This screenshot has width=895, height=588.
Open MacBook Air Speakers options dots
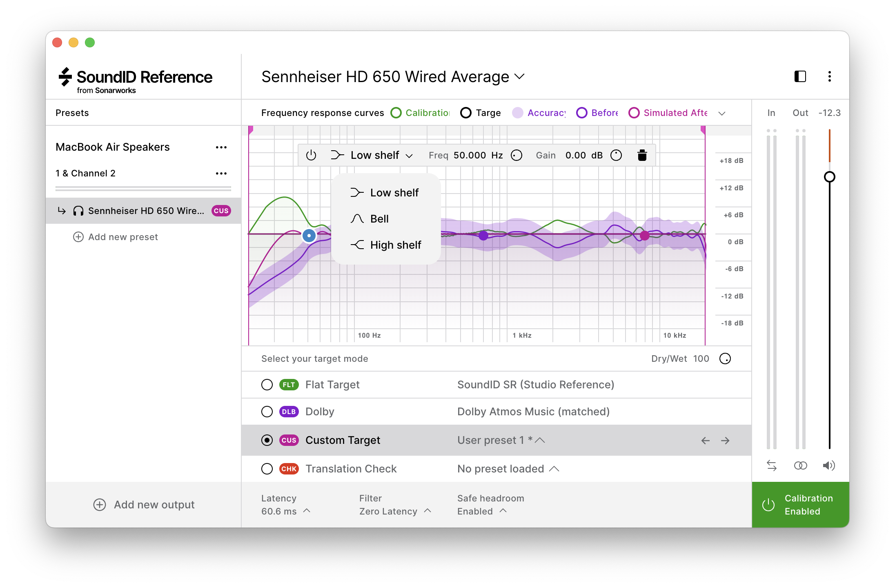[x=221, y=147]
